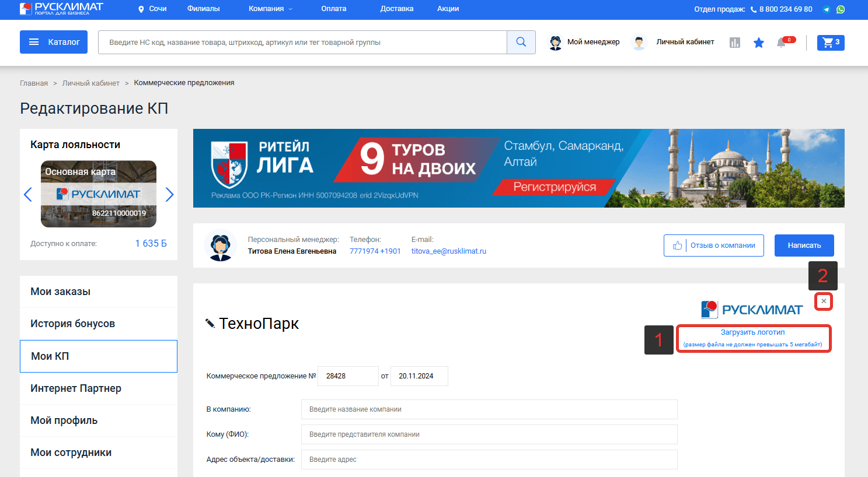Image resolution: width=868 pixels, height=477 pixels.
Task: Expand the Компания dropdown menu
Action: click(271, 9)
